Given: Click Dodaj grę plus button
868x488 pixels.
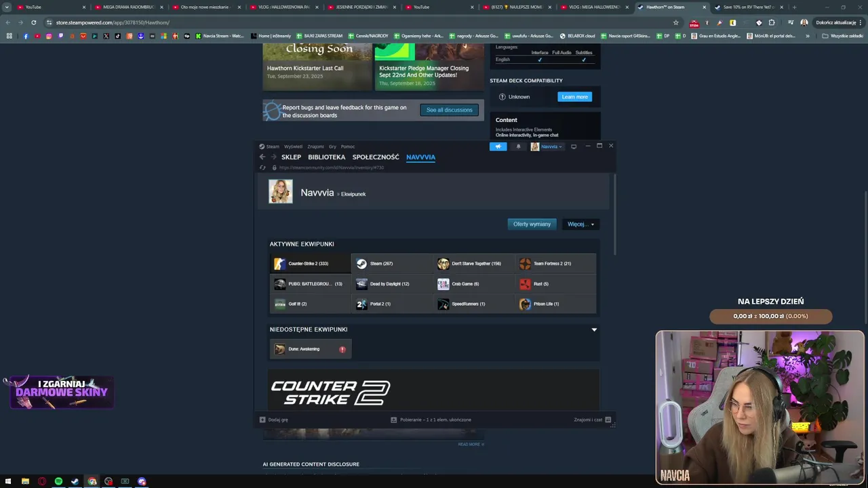Looking at the screenshot, I should click(x=274, y=420).
